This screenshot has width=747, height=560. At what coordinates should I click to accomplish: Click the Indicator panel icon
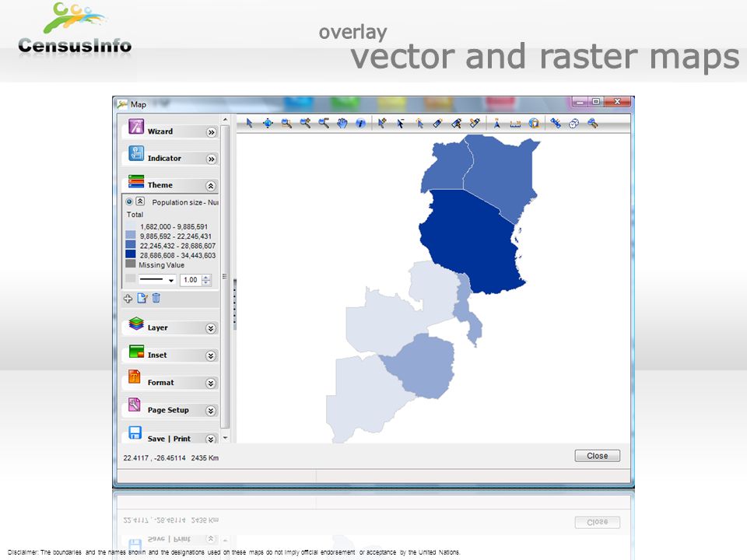pyautogui.click(x=136, y=154)
